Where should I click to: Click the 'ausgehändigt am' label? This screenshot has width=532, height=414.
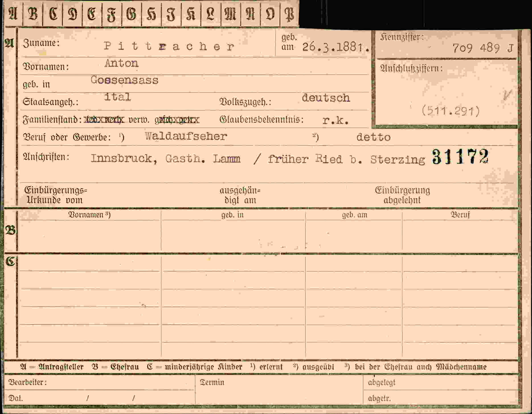240,195
